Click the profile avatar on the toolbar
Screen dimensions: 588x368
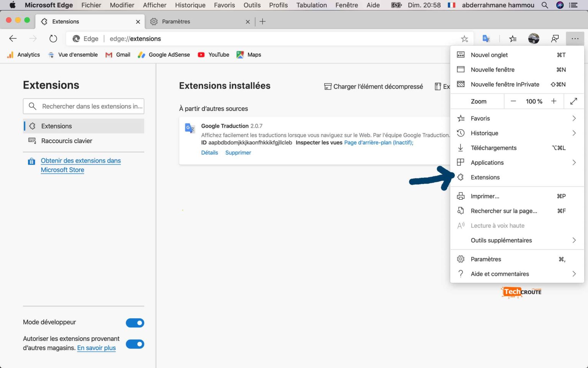(x=533, y=38)
